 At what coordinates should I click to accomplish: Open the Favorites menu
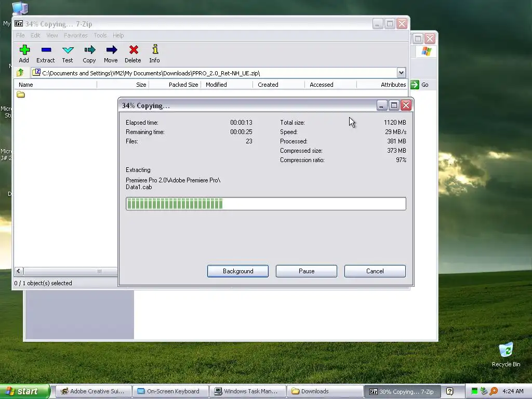pyautogui.click(x=76, y=35)
